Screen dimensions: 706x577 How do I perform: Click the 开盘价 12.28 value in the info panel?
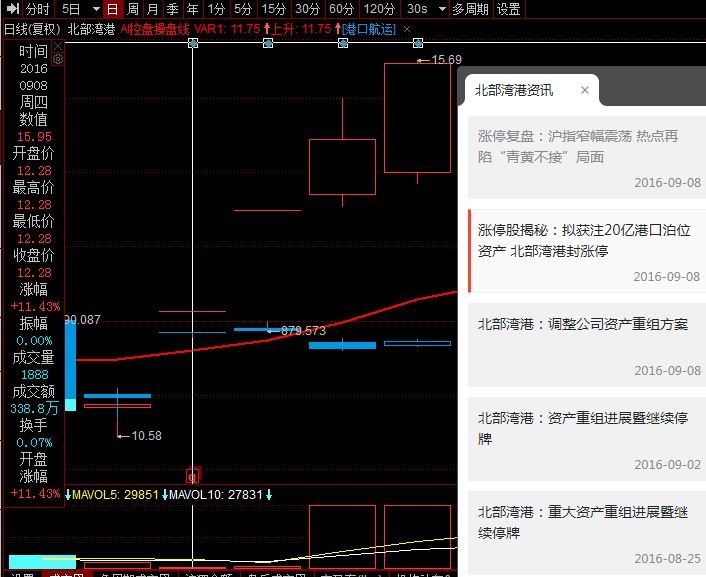[x=34, y=171]
